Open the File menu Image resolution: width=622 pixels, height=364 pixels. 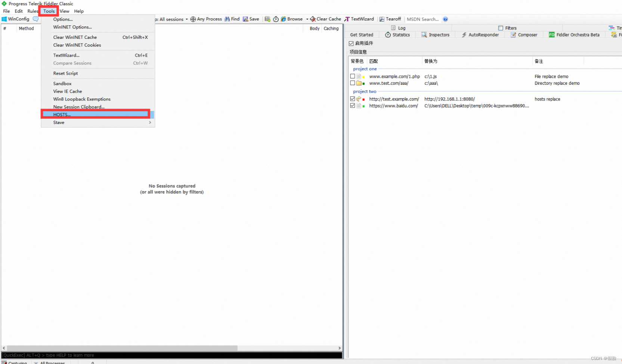click(6, 11)
